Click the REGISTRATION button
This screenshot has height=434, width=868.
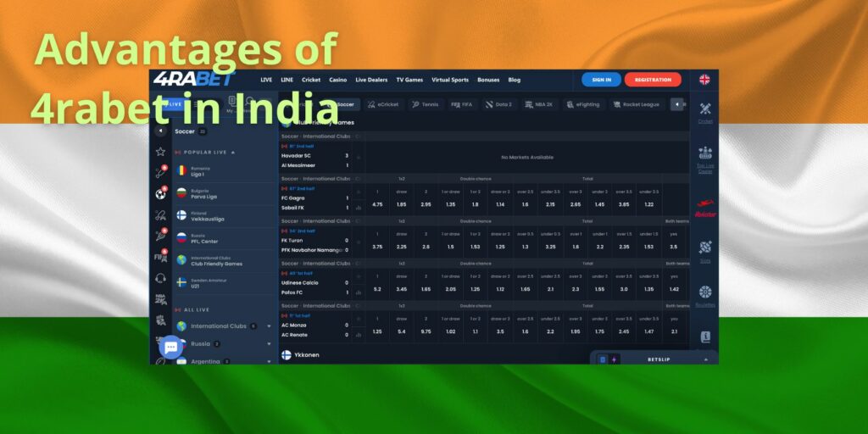(x=653, y=80)
